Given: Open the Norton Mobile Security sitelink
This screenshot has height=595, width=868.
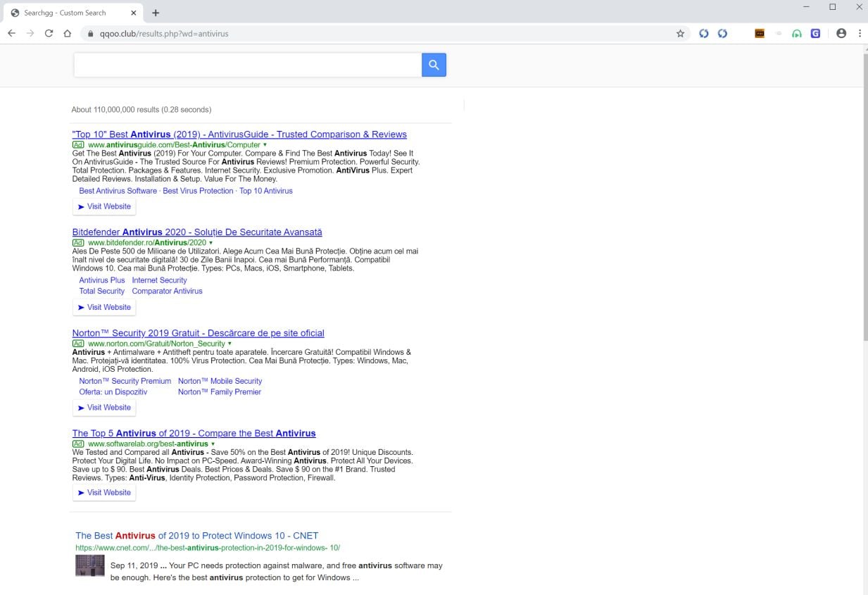Looking at the screenshot, I should click(220, 381).
